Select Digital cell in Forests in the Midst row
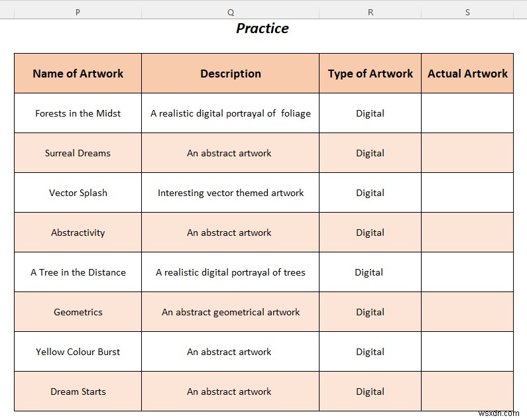 tap(370, 113)
